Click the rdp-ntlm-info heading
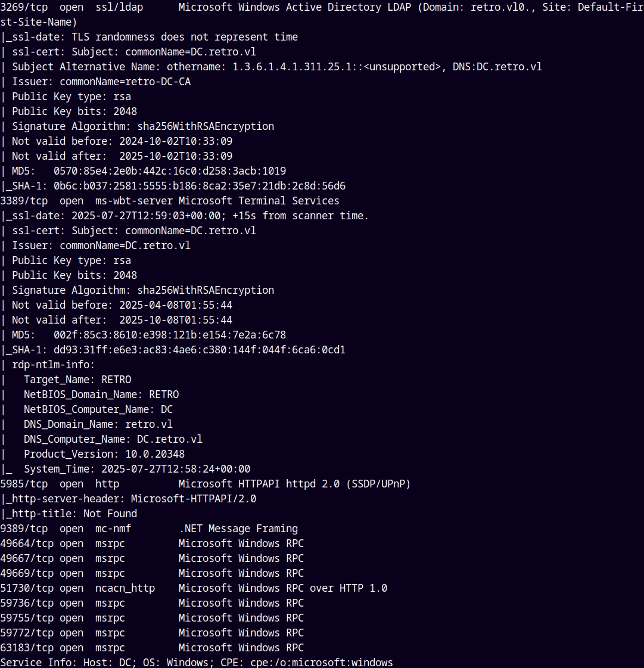The image size is (644, 668). 53,365
